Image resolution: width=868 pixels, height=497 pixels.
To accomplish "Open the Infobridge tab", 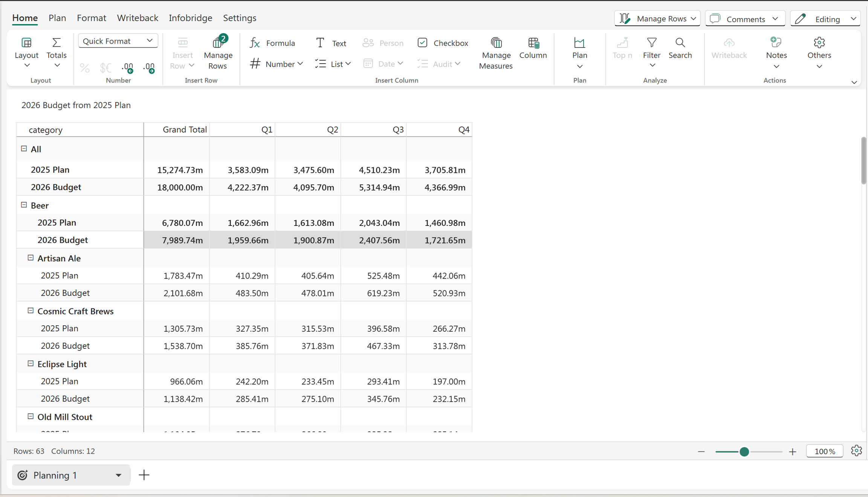I will [x=190, y=18].
